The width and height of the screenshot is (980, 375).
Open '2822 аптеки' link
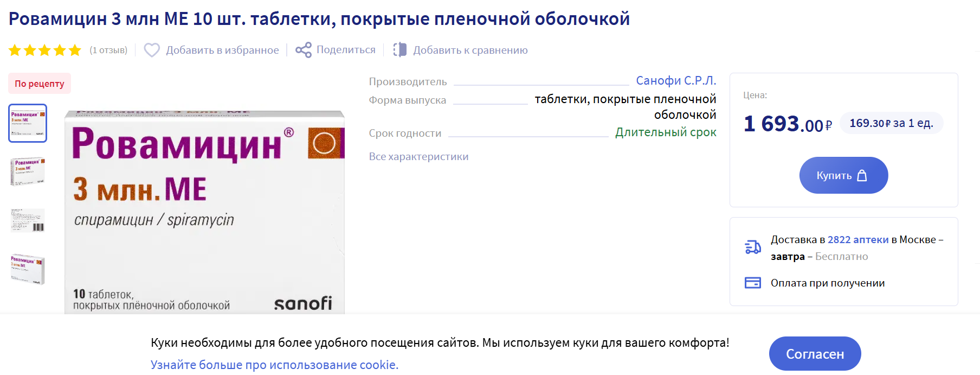tap(858, 239)
